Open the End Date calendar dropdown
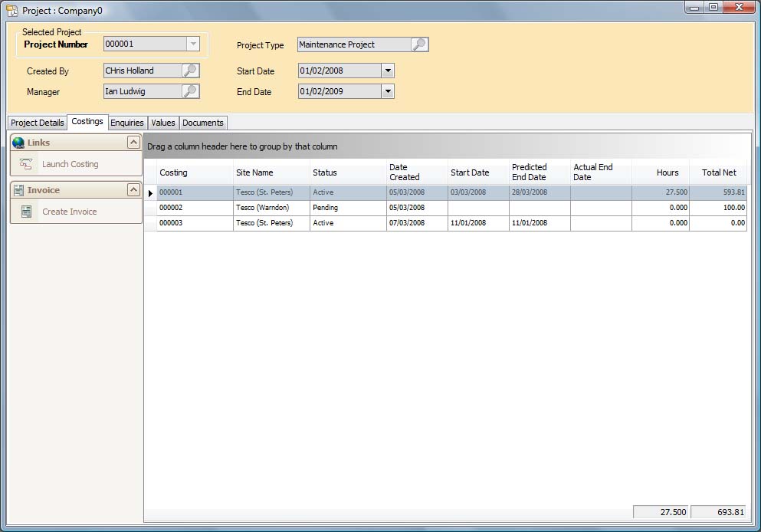Image resolution: width=761 pixels, height=532 pixels. tap(388, 91)
